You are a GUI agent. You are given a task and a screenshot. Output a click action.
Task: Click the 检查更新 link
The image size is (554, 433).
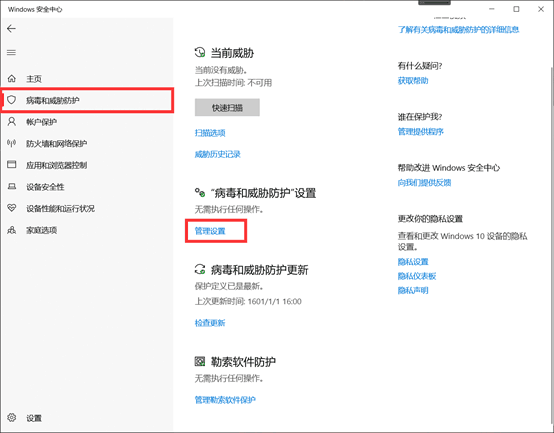click(210, 323)
